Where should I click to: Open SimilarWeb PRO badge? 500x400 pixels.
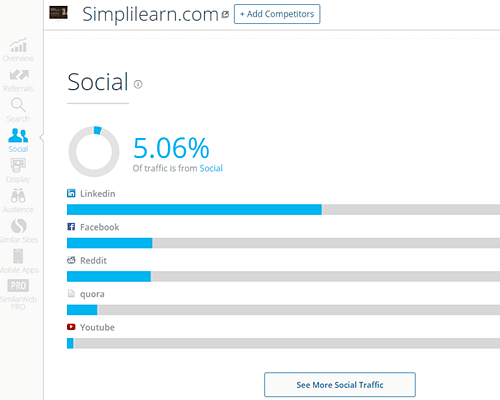tap(18, 286)
